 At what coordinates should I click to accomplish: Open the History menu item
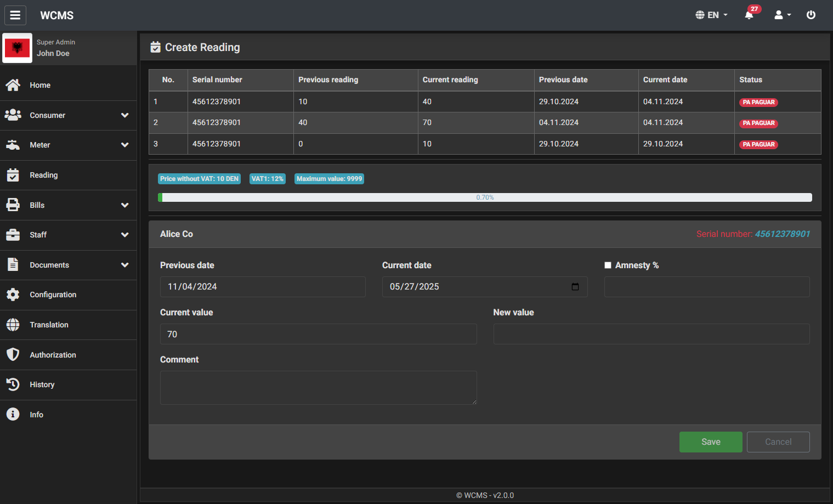(69, 384)
